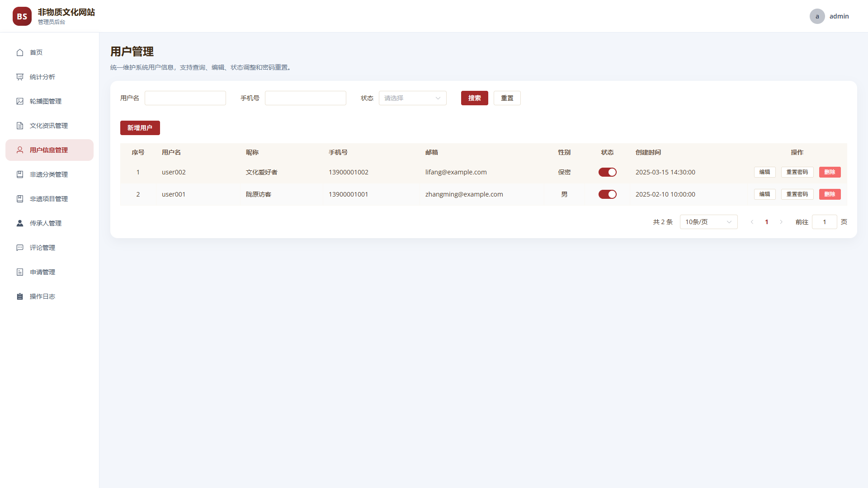This screenshot has width=868, height=488.
Task: Click the chat icon beside 评论管理
Action: click(20, 248)
